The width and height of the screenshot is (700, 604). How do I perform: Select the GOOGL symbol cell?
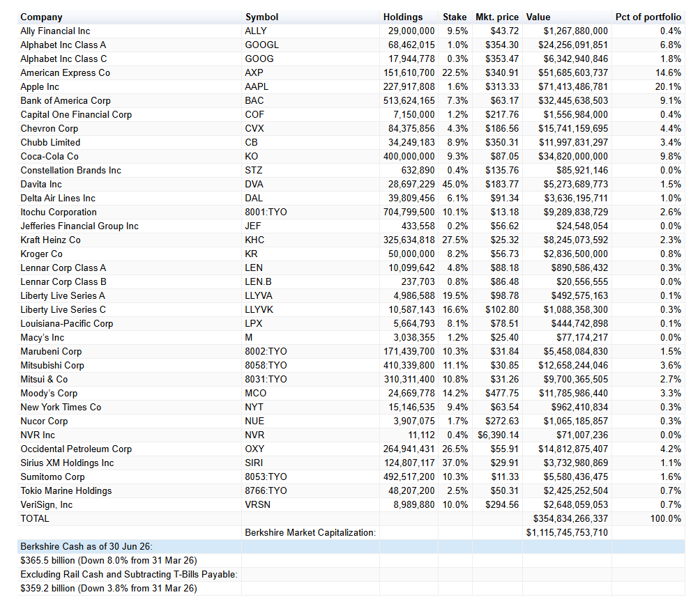tap(310, 45)
